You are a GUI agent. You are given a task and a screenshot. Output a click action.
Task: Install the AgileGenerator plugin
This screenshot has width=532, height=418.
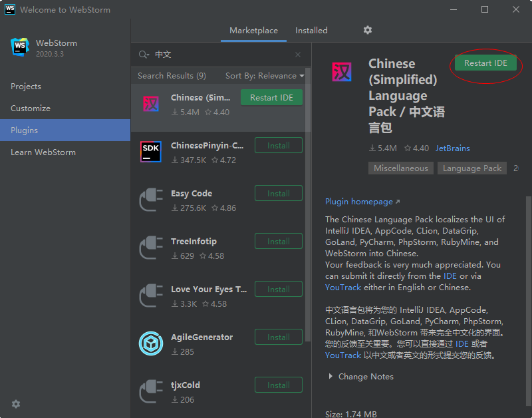pos(279,337)
